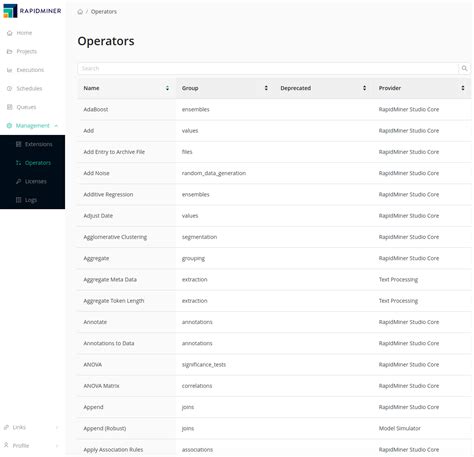The height and width of the screenshot is (457, 474).
Task: Open Projects in the sidebar
Action: [27, 51]
